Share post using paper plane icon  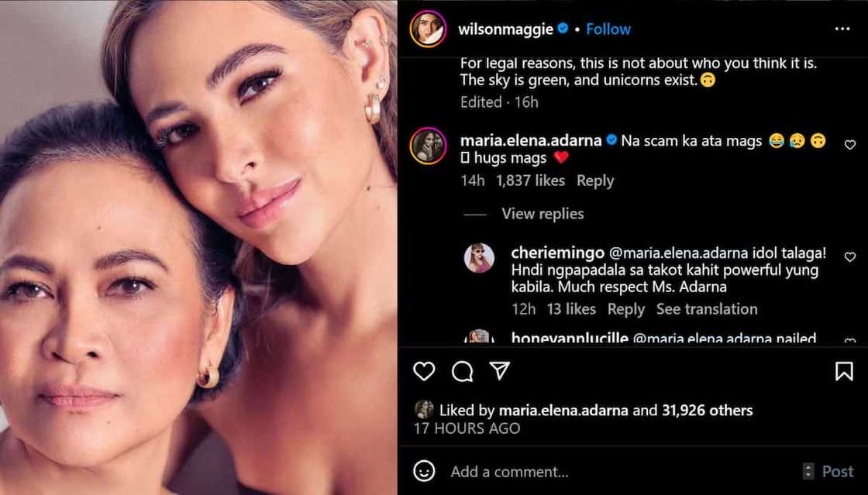(x=500, y=372)
